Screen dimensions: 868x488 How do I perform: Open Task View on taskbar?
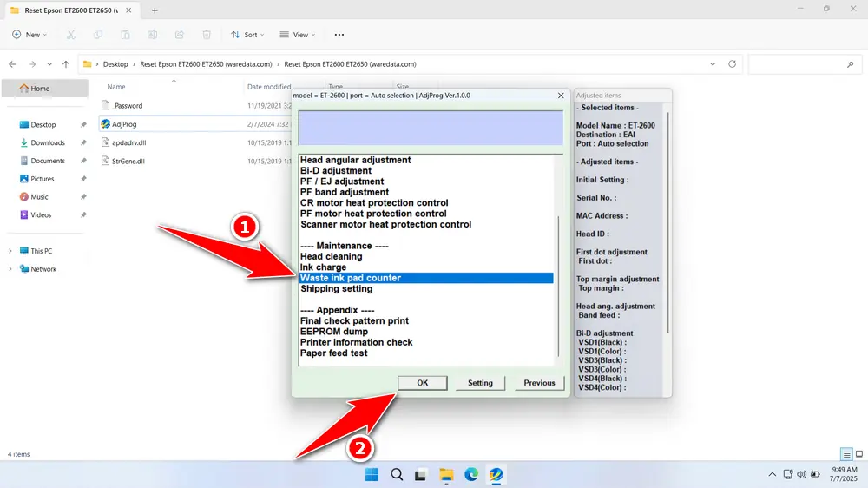click(421, 475)
